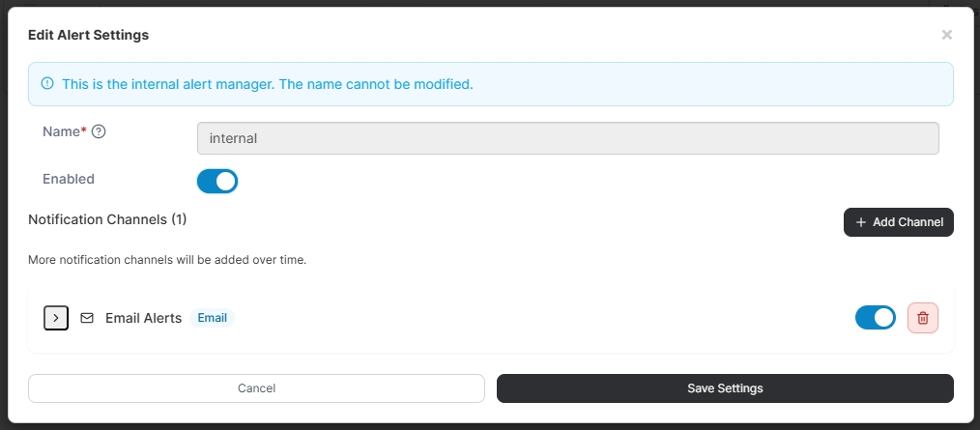
Task: Expand the Email Alerts channel details
Action: [x=56, y=318]
